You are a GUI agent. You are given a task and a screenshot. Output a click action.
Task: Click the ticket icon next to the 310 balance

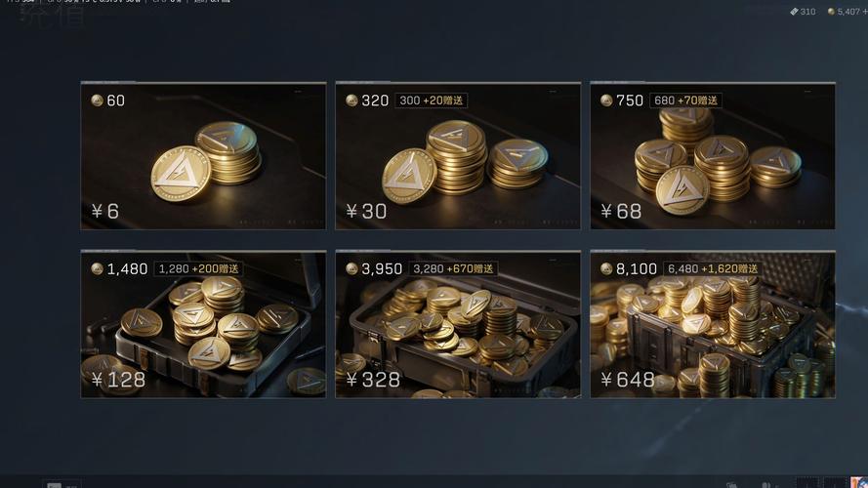point(794,11)
